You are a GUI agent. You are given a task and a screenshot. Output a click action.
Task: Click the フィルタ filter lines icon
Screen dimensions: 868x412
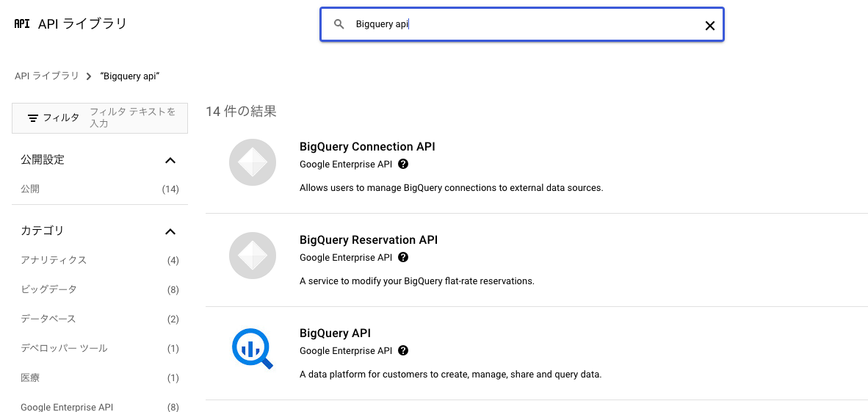[x=33, y=118]
